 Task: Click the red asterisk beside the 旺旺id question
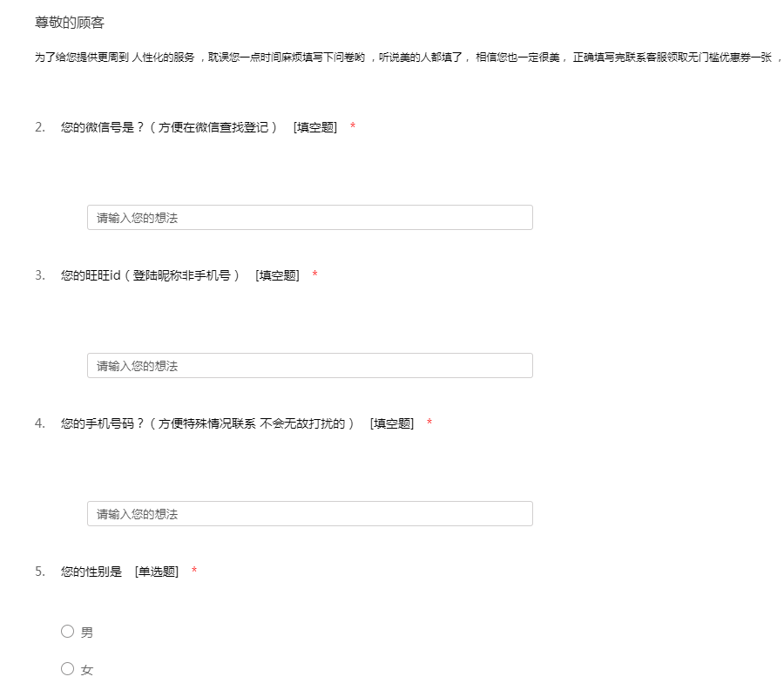pos(314,275)
